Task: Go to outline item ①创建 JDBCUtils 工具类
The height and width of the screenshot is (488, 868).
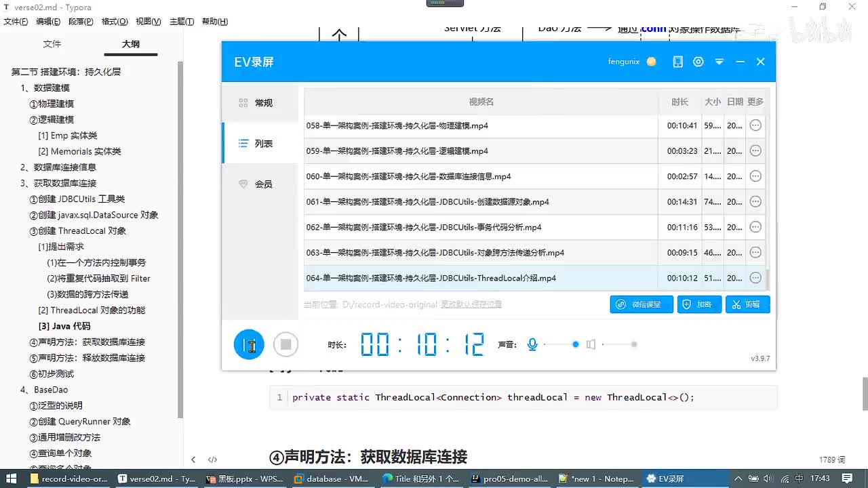Action: pos(77,199)
